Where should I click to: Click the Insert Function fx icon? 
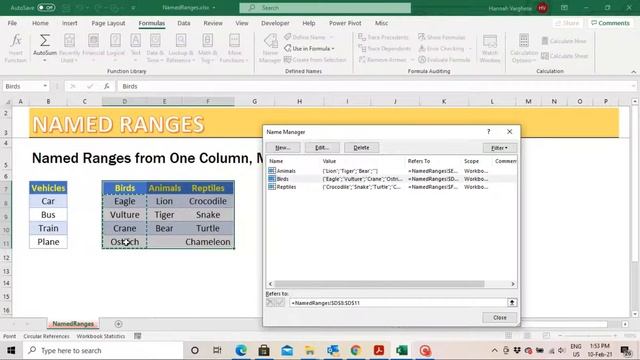(16, 41)
